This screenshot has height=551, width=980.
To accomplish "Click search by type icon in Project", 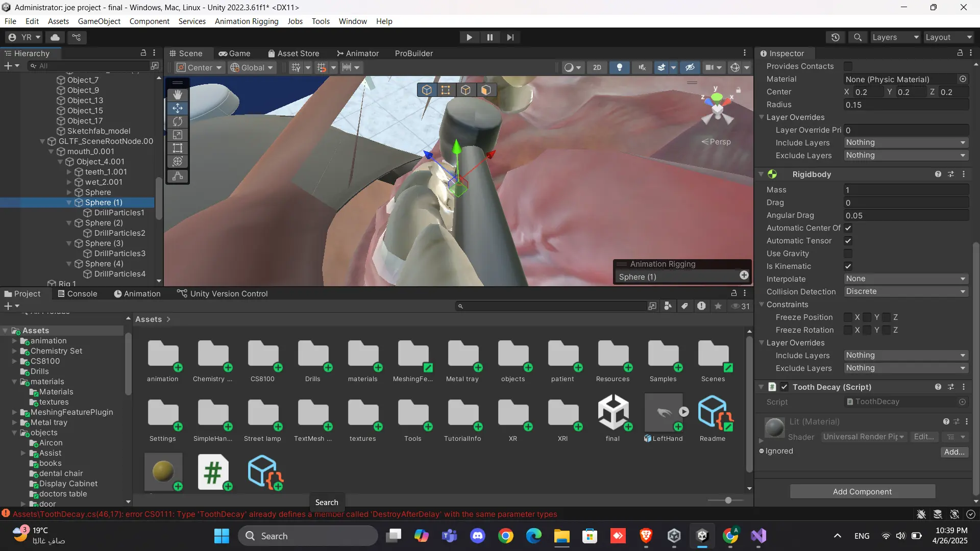I will [668, 306].
